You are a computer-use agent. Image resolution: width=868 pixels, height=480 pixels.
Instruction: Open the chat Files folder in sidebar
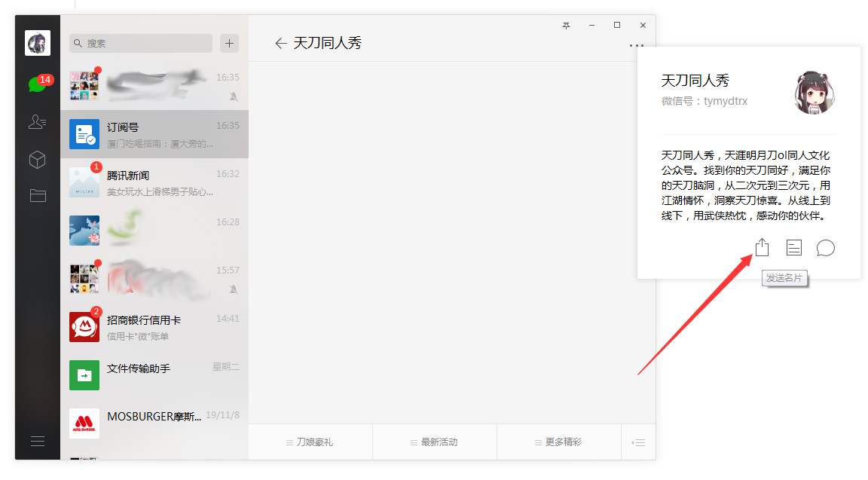[38, 197]
